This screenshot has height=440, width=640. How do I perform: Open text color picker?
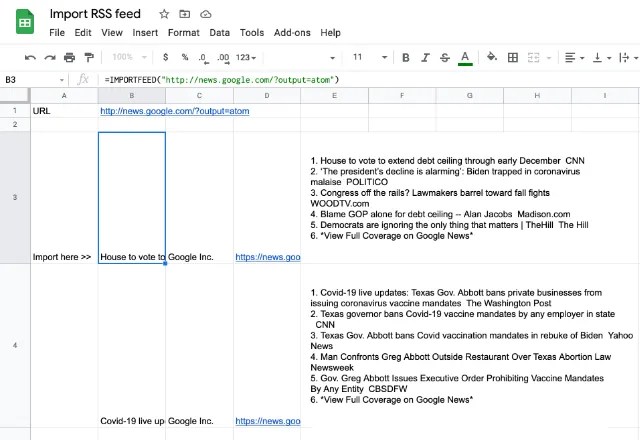click(465, 58)
